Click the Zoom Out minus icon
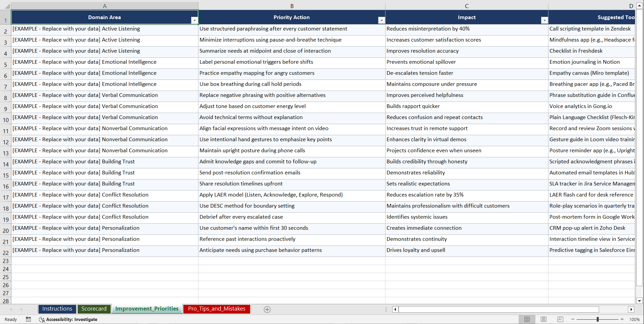The width and height of the screenshot is (644, 324). [573, 319]
